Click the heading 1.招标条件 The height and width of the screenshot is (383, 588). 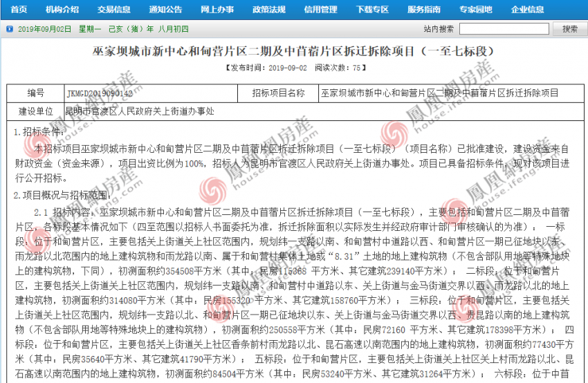(x=39, y=132)
